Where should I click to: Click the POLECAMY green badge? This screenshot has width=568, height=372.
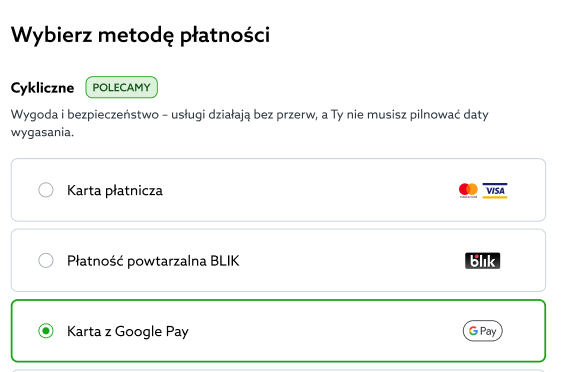pyautogui.click(x=121, y=87)
